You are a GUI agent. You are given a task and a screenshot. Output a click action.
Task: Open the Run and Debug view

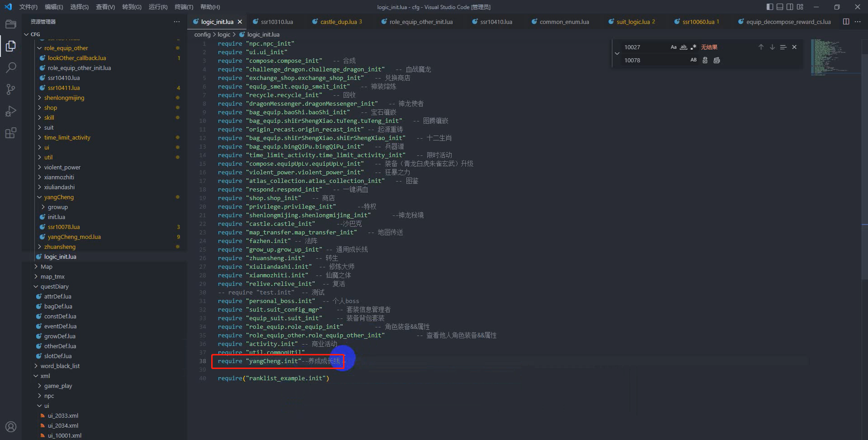point(11,111)
